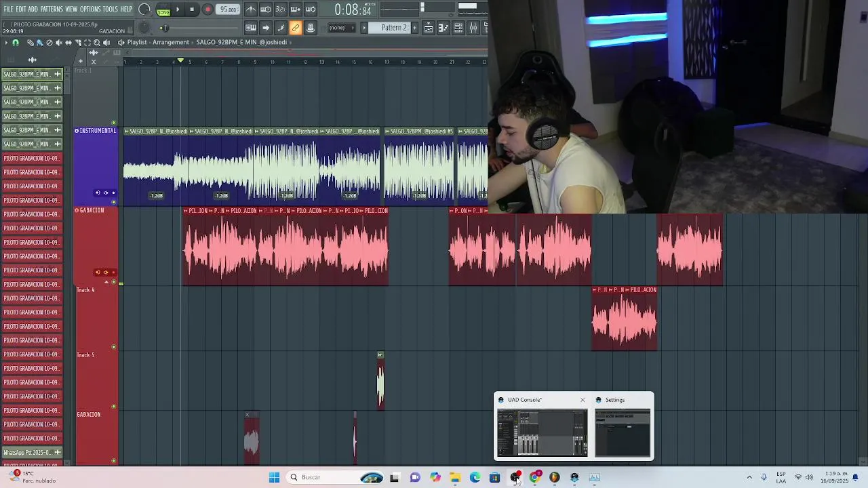Click the yellow playhead marker on the ruler

[x=180, y=61]
